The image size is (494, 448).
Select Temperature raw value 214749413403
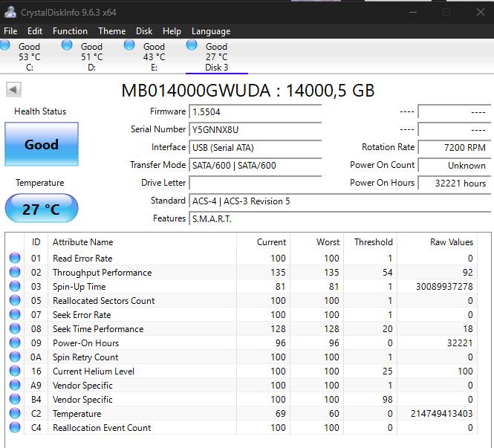click(x=442, y=414)
